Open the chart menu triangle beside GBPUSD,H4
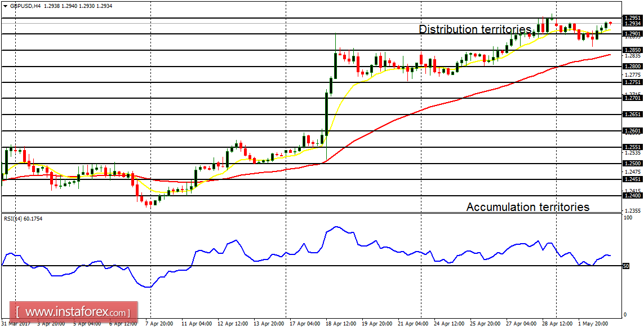Viewport: 644px width, 330px height. coord(5,6)
